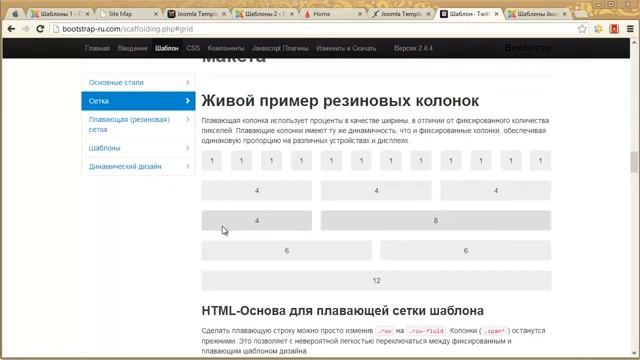Click the 12-column example block
Screen dimensions: 640x360
click(376, 280)
